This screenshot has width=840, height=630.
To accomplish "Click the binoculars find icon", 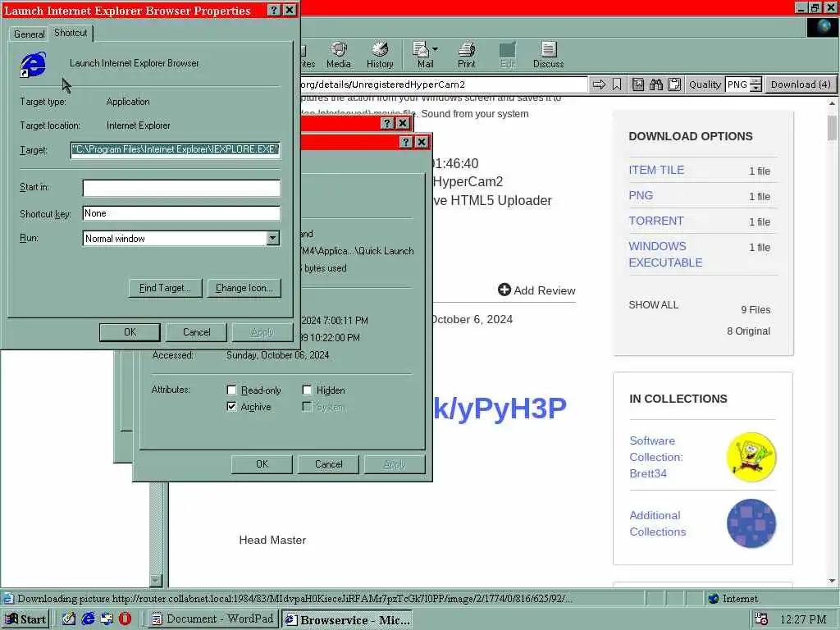I will pos(656,84).
